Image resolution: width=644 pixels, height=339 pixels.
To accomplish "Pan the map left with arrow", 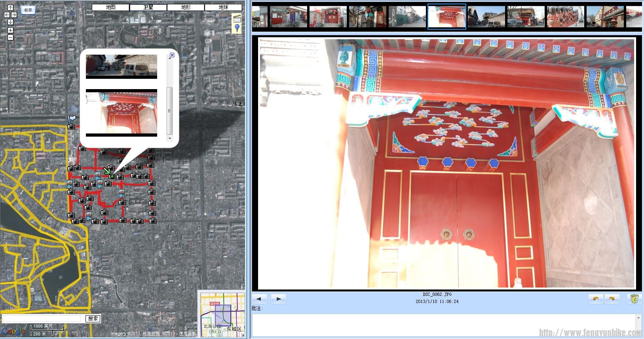I will pos(7,15).
